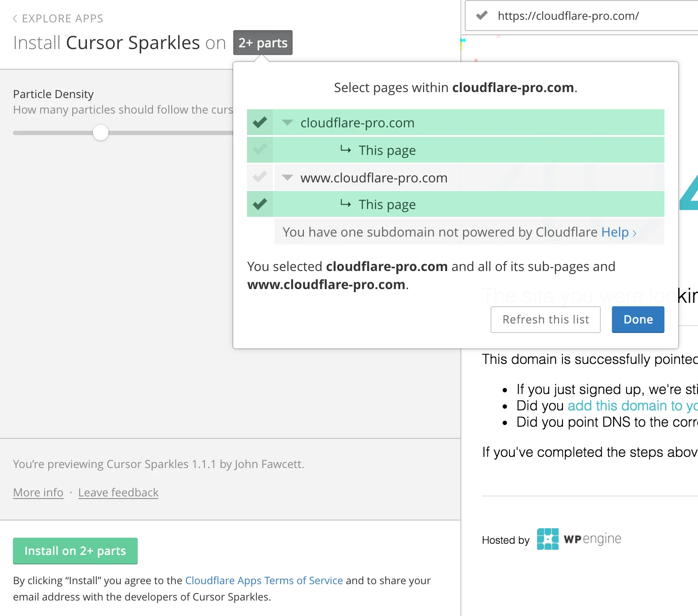Open the 2+ parts location selector

tap(263, 43)
